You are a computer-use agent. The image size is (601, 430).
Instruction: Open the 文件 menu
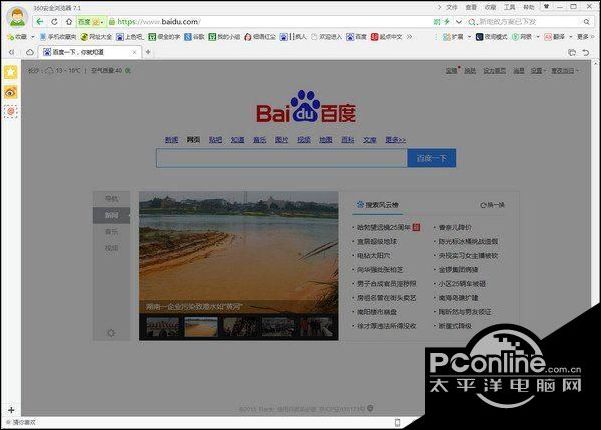pyautogui.click(x=452, y=7)
